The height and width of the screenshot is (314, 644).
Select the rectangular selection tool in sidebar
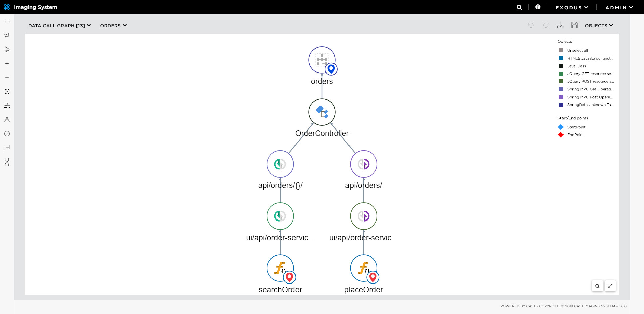pyautogui.click(x=7, y=21)
